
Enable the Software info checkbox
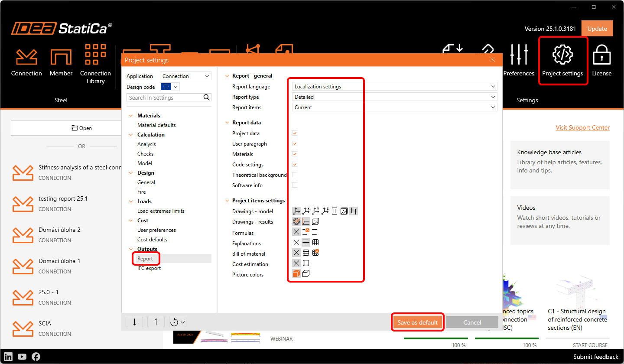pos(295,185)
